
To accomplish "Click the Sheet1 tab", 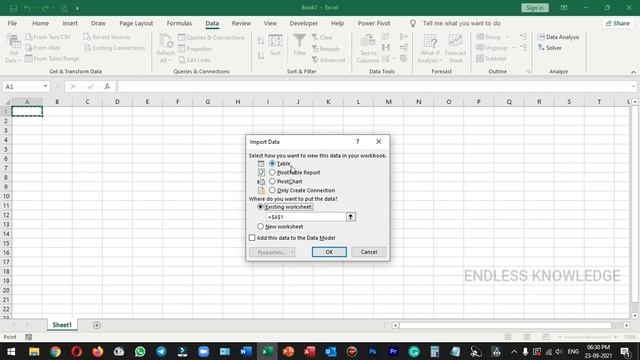I will (62, 325).
